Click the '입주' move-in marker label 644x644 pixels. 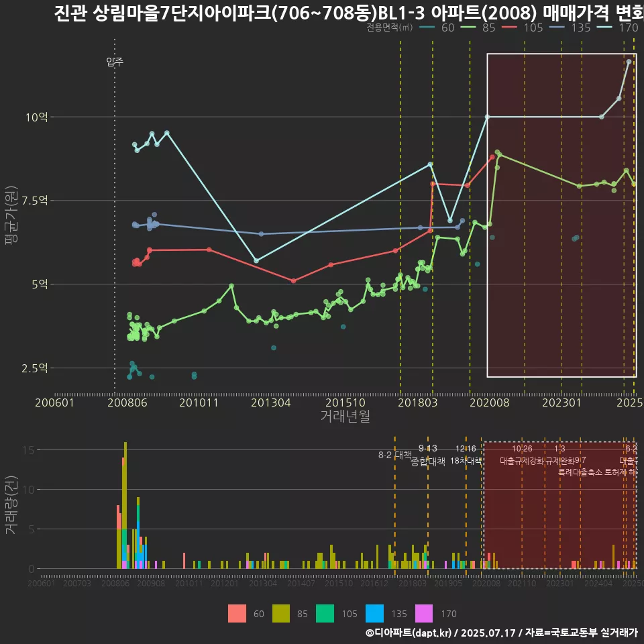[x=115, y=62]
